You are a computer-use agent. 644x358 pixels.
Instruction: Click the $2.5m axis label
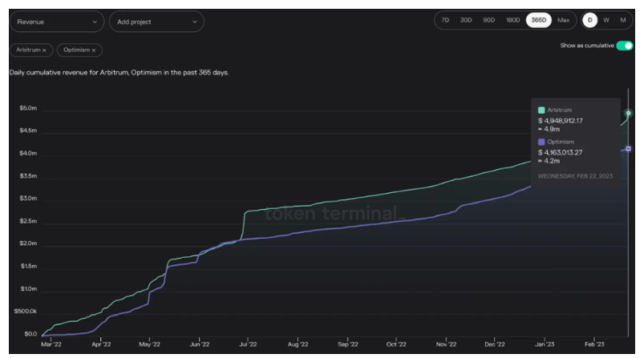[28, 221]
